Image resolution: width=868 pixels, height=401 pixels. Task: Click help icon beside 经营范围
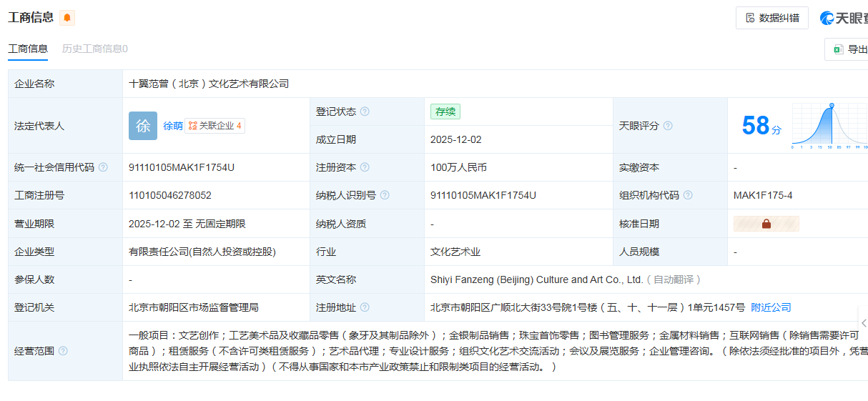[x=63, y=351]
